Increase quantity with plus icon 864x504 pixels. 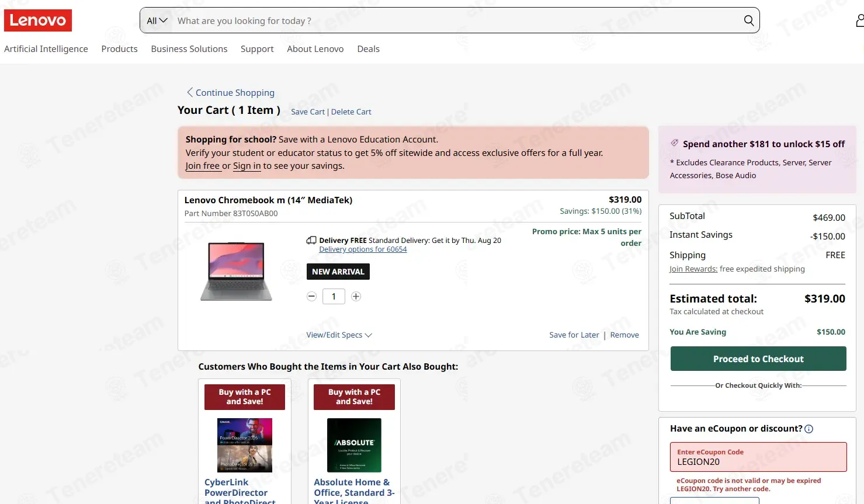click(356, 297)
